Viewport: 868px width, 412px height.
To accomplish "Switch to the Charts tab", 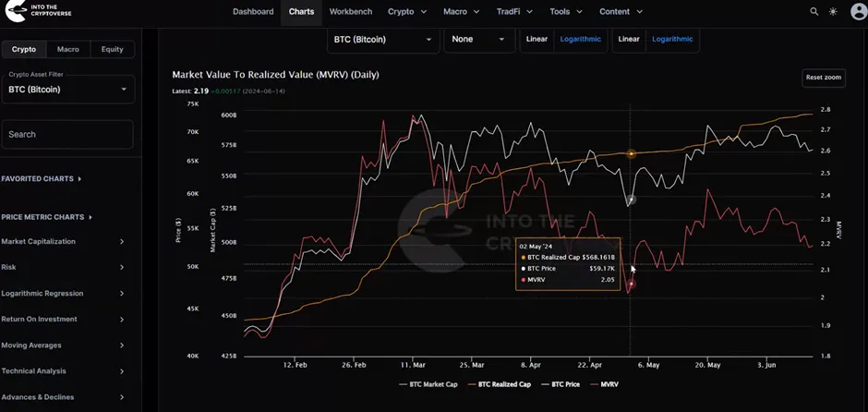I will 301,12.
